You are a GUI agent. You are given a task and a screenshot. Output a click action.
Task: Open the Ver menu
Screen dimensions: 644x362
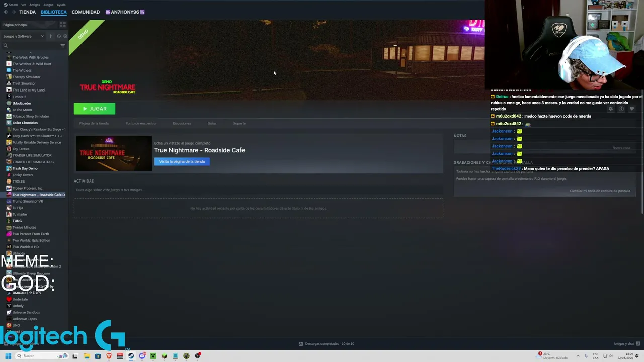point(24,5)
